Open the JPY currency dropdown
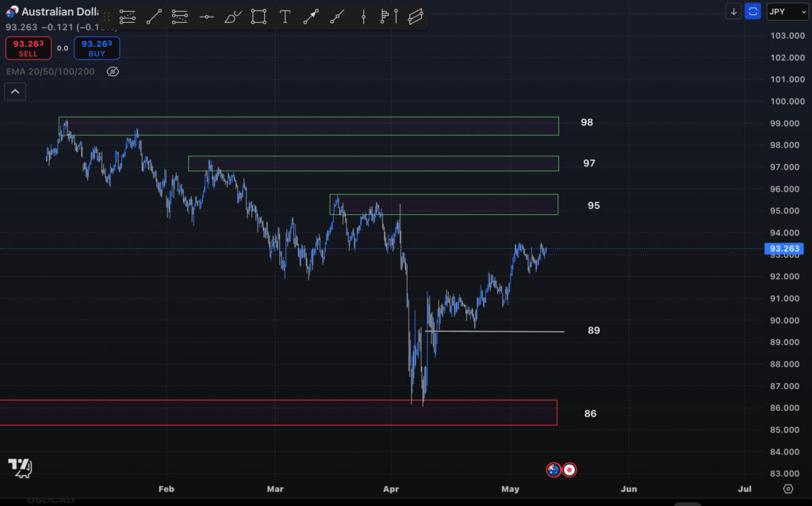The width and height of the screenshot is (812, 506). pos(787,11)
